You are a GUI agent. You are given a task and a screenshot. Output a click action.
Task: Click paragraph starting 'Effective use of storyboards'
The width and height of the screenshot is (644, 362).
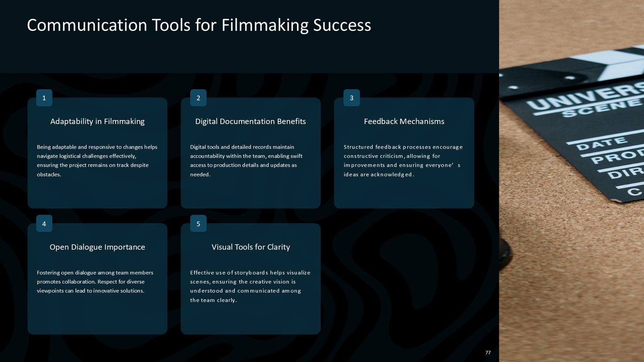tap(250, 286)
